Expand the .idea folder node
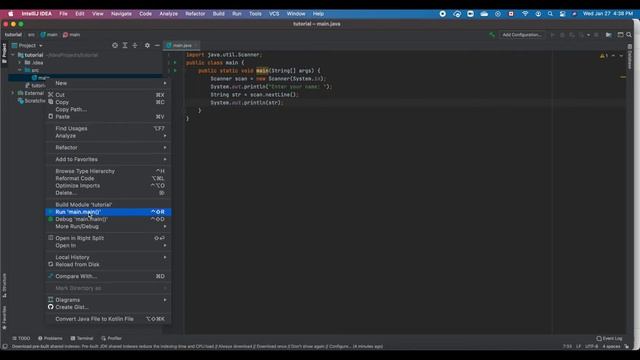640x360 pixels. coord(20,62)
